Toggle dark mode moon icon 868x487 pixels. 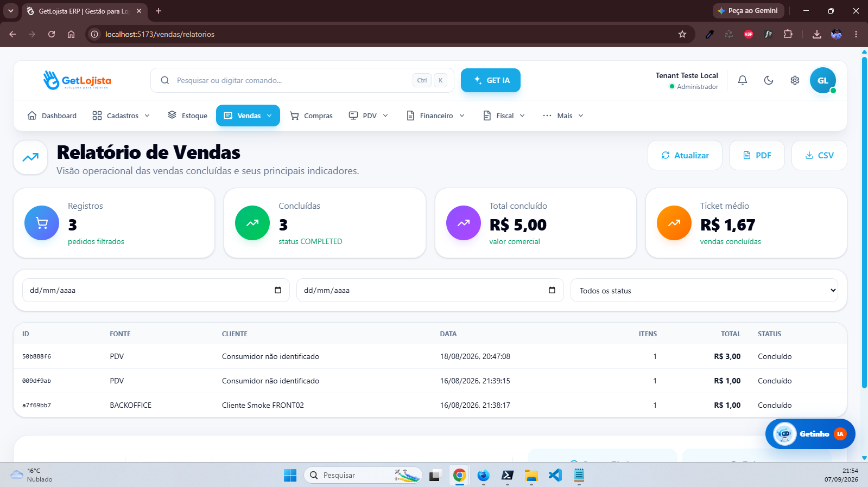(769, 80)
